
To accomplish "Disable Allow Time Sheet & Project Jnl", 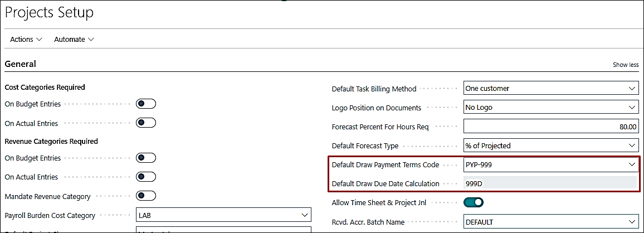I will coord(474,202).
